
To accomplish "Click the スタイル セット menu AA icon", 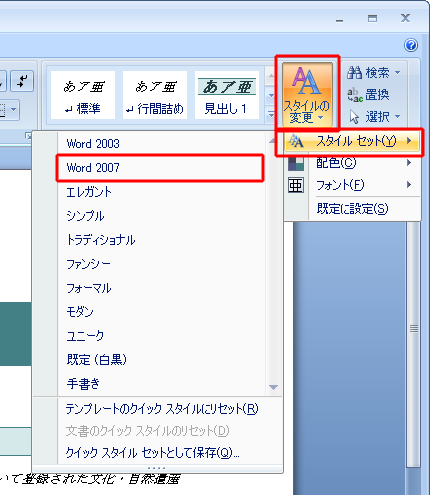I will tap(296, 141).
